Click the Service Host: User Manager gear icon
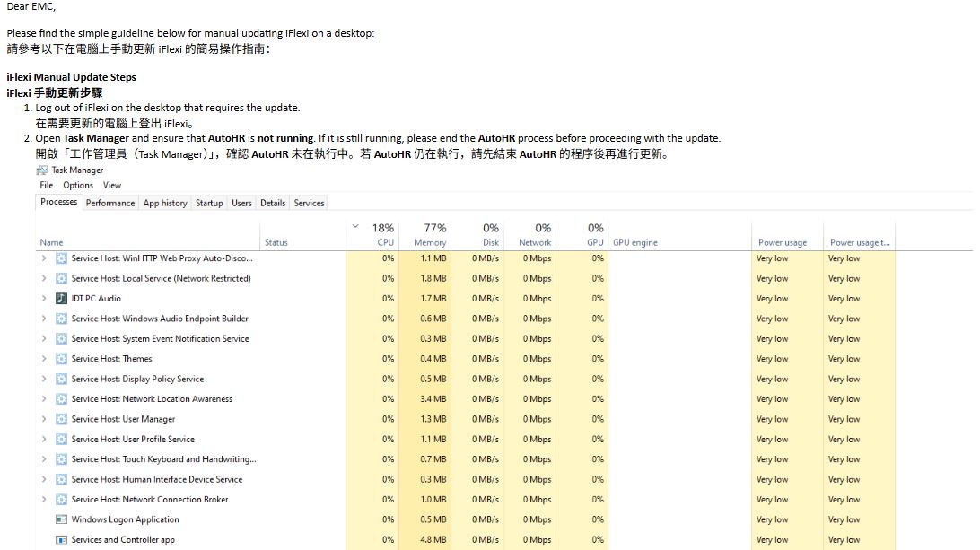Image resolution: width=980 pixels, height=550 pixels. [61, 419]
